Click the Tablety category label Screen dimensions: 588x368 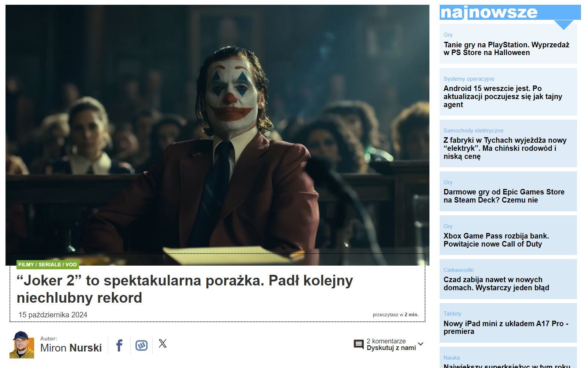click(452, 314)
